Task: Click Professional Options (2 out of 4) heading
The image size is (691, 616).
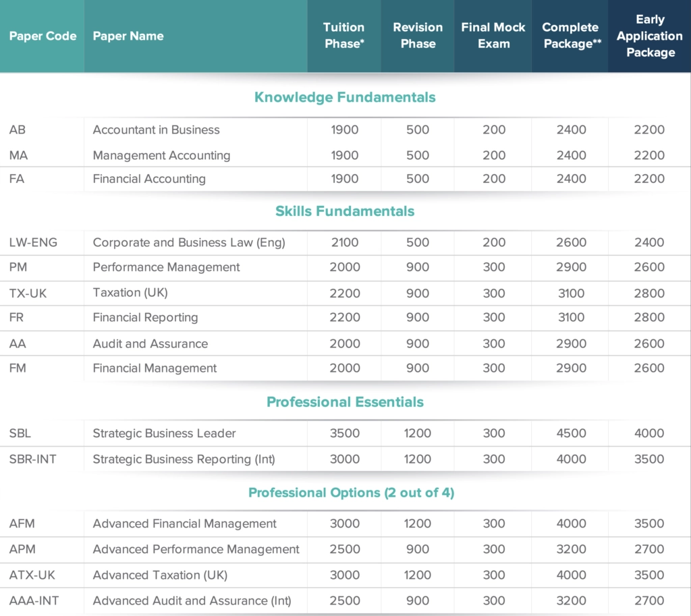Action: (x=351, y=493)
